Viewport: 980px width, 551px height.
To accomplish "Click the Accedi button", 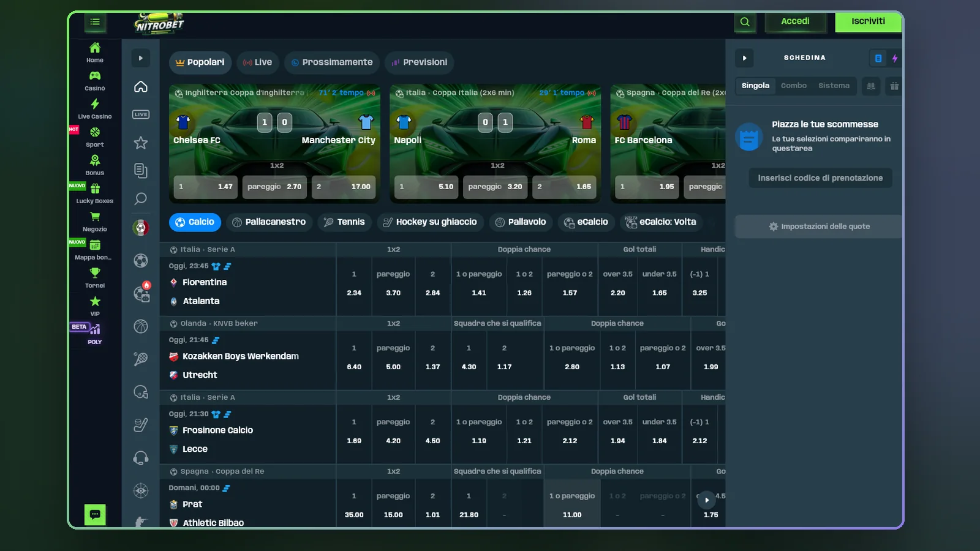I will (795, 21).
